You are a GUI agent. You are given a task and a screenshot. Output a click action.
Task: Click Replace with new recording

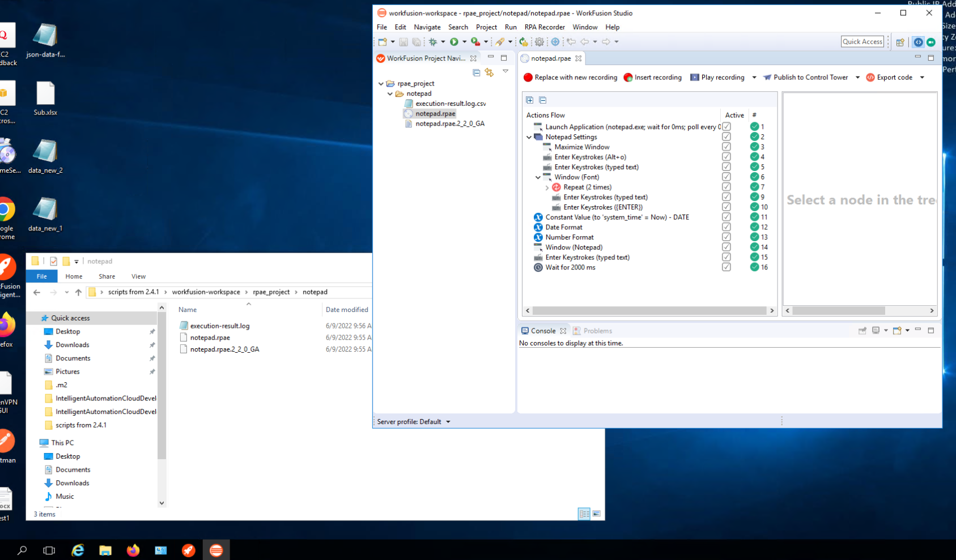coord(571,78)
